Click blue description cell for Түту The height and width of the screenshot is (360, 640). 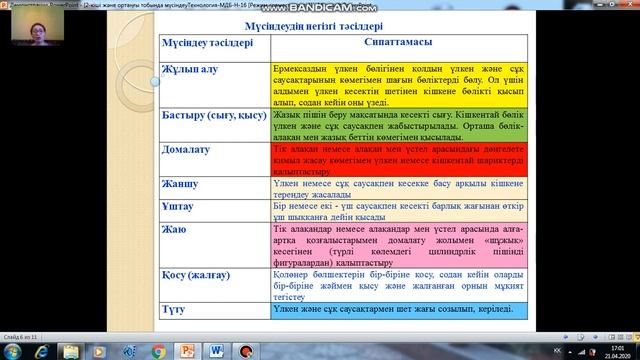pos(399,311)
